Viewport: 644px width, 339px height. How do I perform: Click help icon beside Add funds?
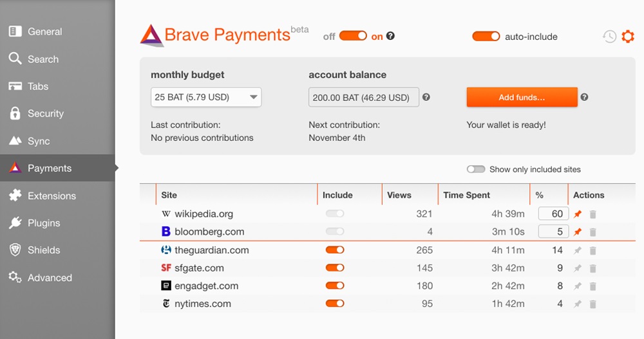pos(585,97)
